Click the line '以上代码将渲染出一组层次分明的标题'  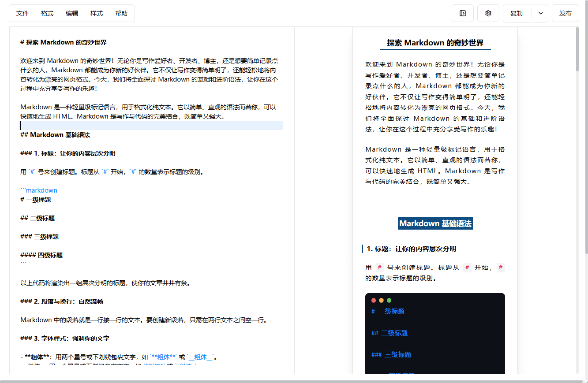click(x=105, y=283)
